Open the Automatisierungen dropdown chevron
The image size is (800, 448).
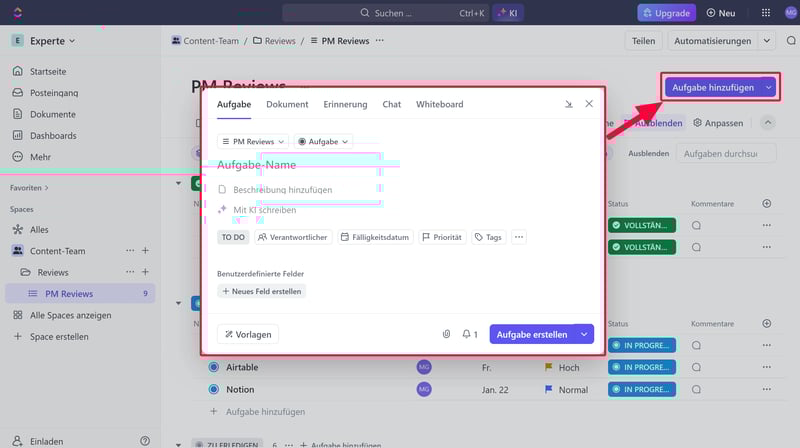coord(767,41)
